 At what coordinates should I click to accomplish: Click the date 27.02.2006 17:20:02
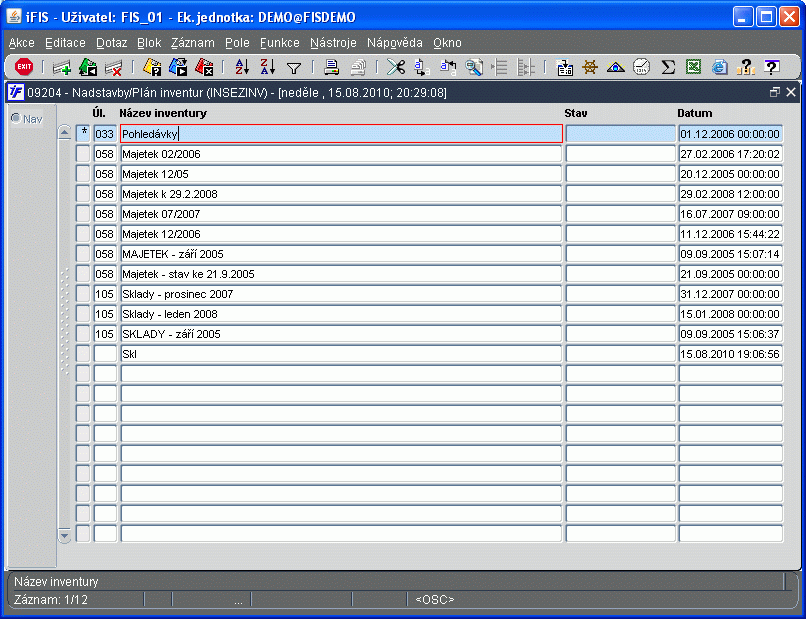(x=730, y=154)
